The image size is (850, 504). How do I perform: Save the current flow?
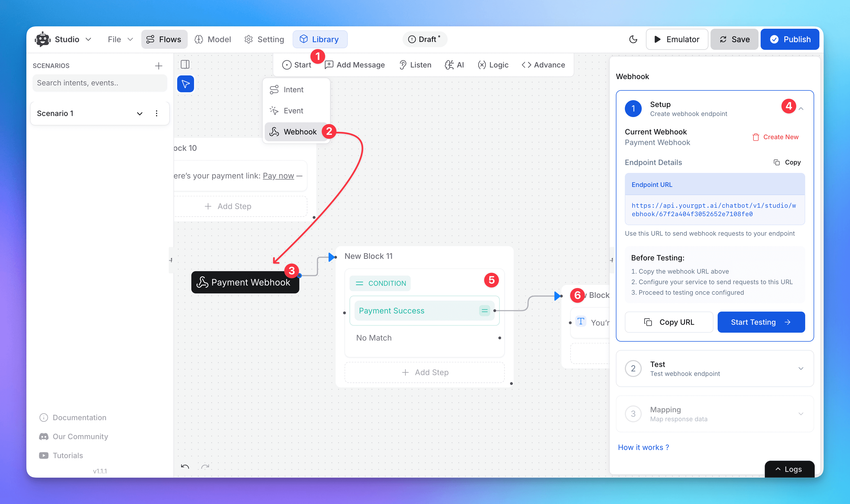pyautogui.click(x=735, y=39)
